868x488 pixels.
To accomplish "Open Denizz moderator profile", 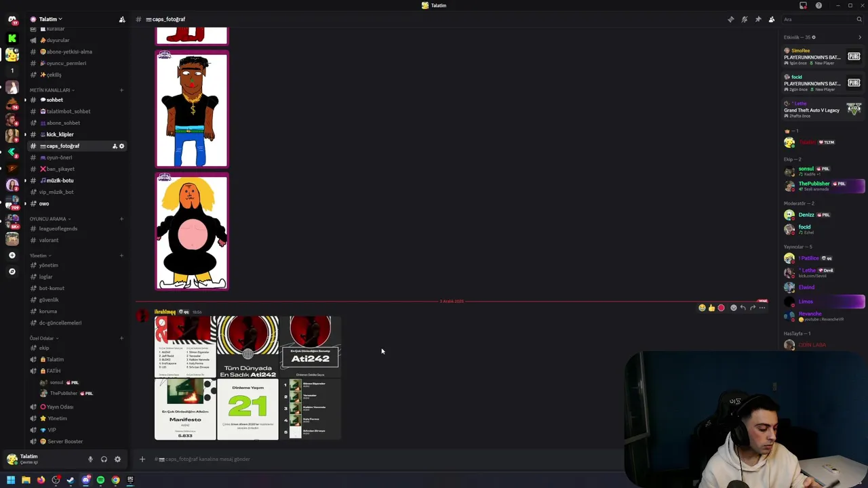I will pos(823,215).
